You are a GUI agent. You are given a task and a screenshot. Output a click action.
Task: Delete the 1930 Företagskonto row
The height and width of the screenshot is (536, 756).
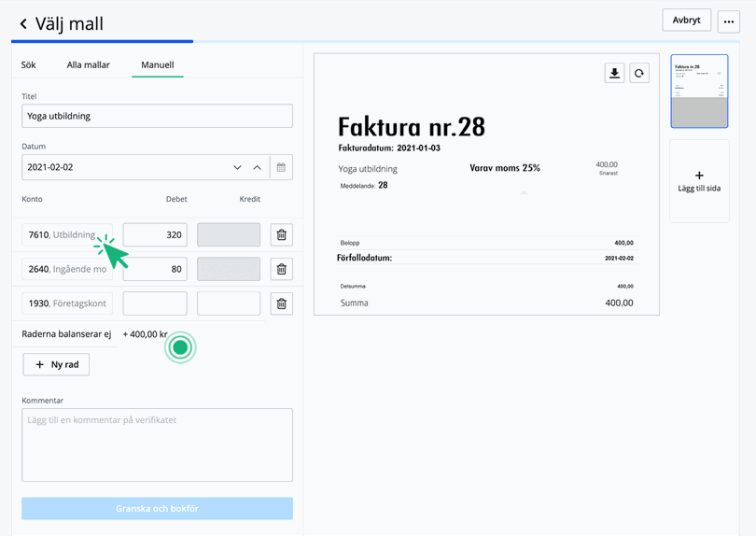281,303
